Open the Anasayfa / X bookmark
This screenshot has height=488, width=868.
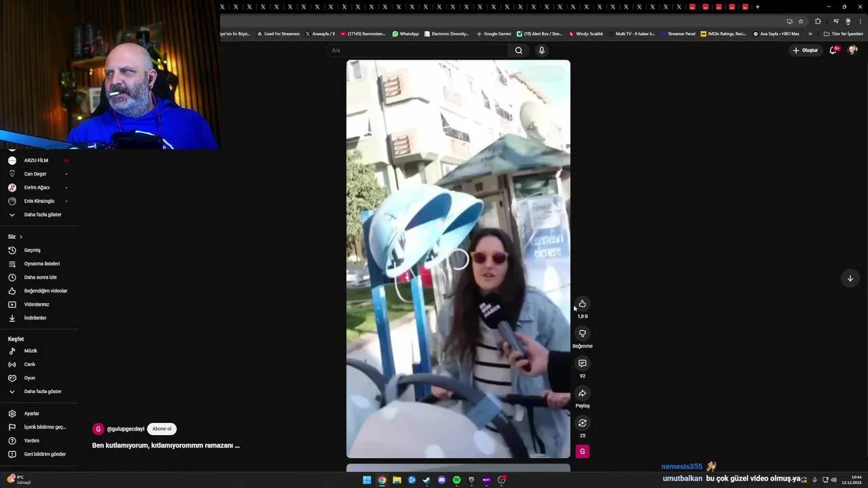[x=320, y=34]
